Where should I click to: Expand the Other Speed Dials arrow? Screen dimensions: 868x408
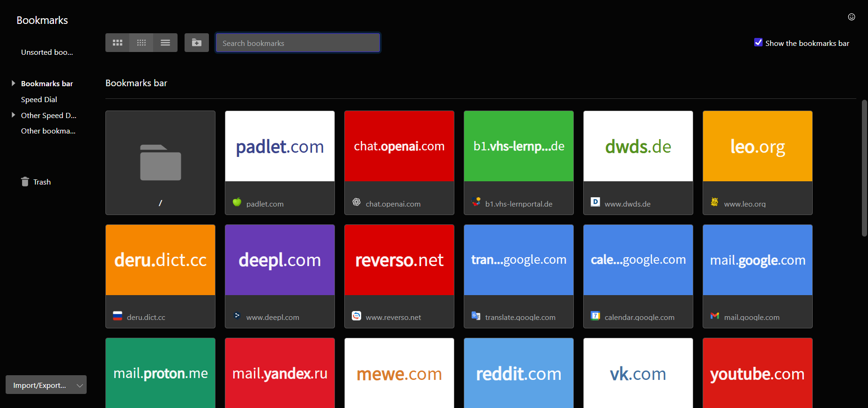coord(14,115)
